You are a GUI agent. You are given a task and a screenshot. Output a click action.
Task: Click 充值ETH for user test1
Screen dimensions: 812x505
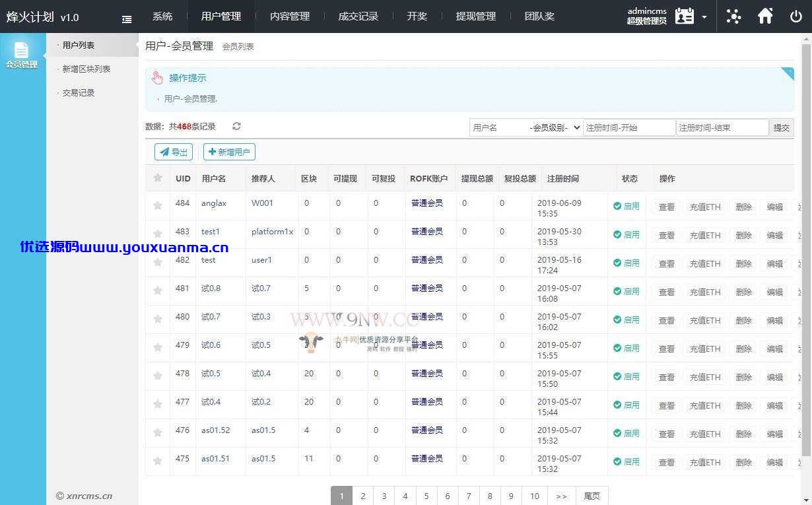point(705,235)
